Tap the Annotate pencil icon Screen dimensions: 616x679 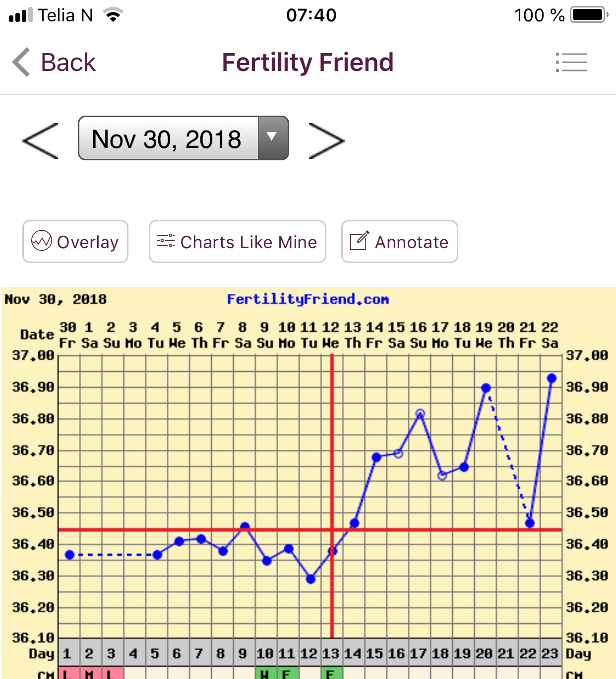[359, 241]
